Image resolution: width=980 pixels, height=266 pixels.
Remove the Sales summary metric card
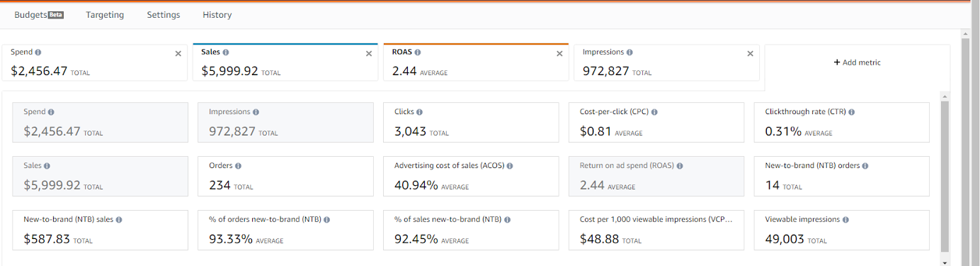coord(369,53)
